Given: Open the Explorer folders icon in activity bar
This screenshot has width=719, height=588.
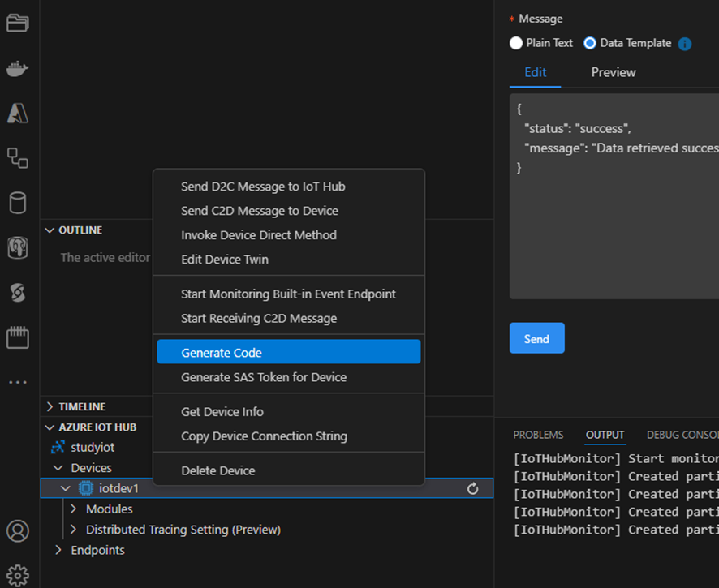Looking at the screenshot, I should click(x=17, y=23).
